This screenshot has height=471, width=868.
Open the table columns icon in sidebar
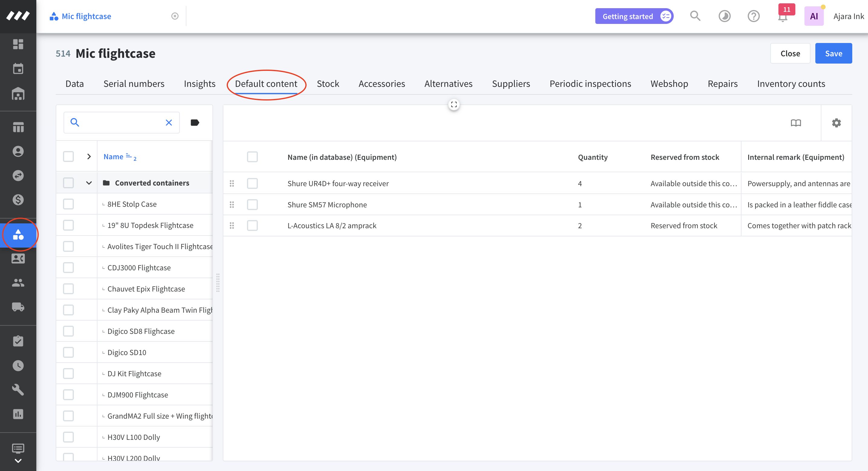(18, 127)
